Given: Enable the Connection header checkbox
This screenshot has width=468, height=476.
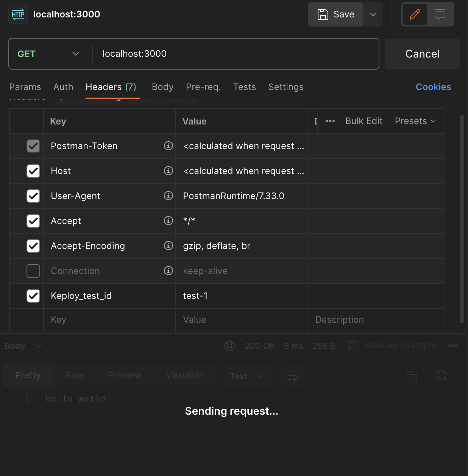Looking at the screenshot, I should pos(33,271).
